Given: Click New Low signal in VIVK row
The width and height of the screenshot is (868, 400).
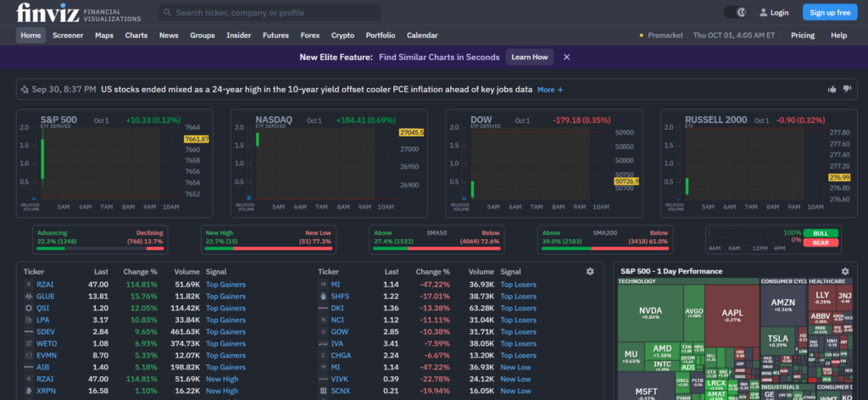Looking at the screenshot, I should [x=515, y=379].
